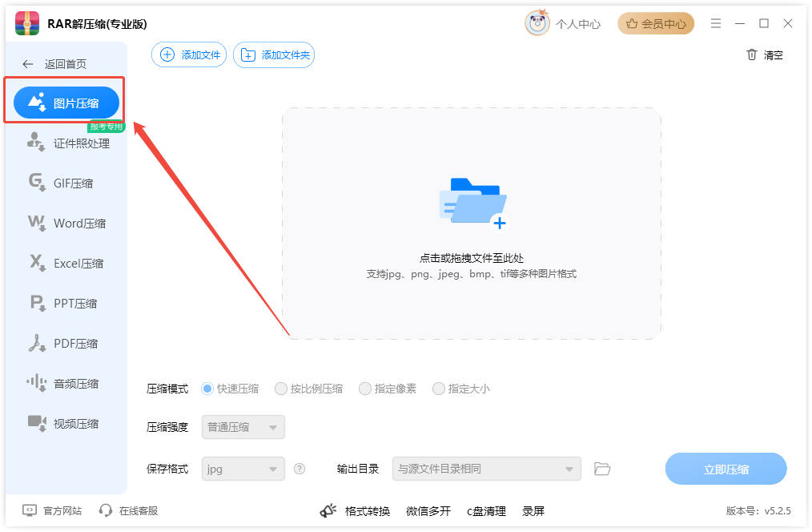
Task: Click the 清空 text label
Action: click(x=773, y=55)
